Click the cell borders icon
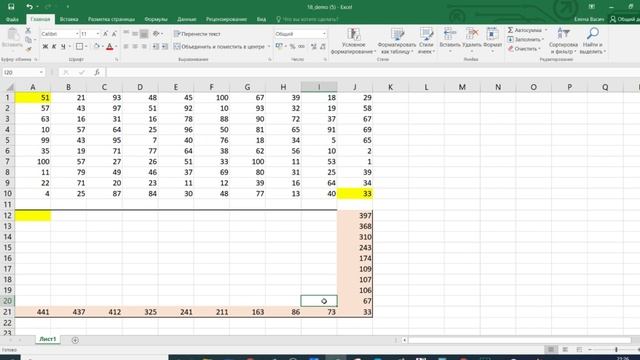Screen dimensions: 640x360 pyautogui.click(x=79, y=47)
